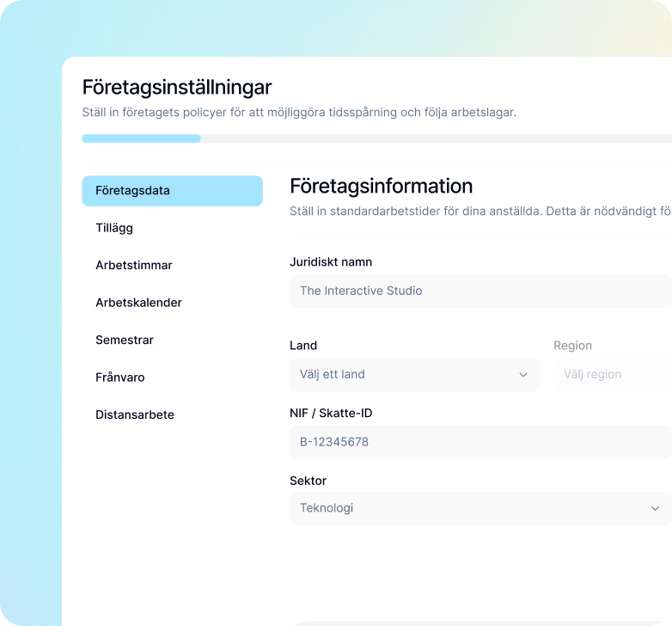The image size is (672, 626).
Task: Click the setup progress bar
Action: click(x=377, y=138)
